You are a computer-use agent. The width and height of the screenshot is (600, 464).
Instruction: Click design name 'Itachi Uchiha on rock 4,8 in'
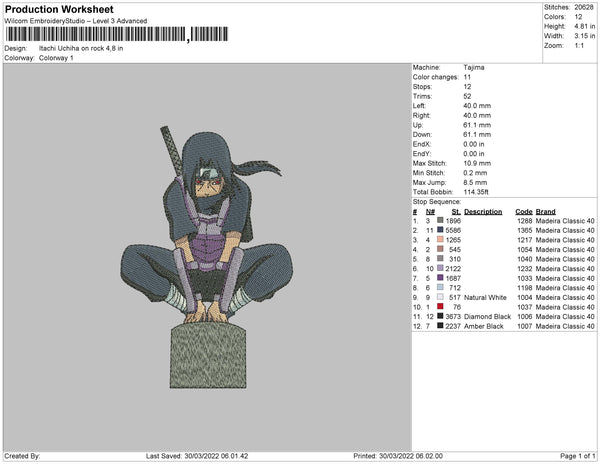click(81, 49)
